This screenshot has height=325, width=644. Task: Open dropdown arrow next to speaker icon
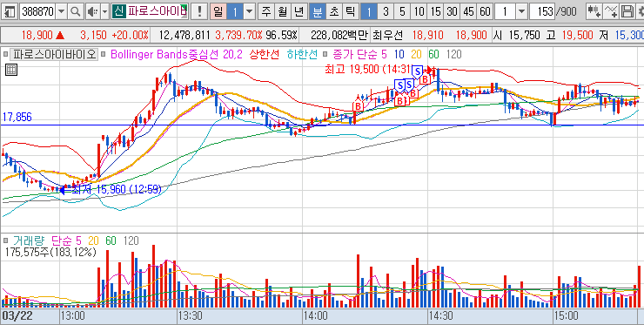click(104, 11)
